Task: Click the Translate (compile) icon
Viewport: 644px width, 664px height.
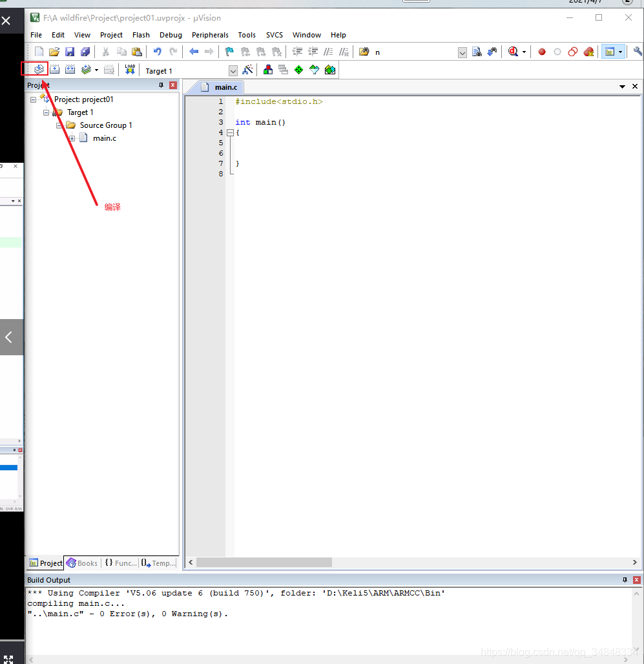Action: tap(39, 69)
